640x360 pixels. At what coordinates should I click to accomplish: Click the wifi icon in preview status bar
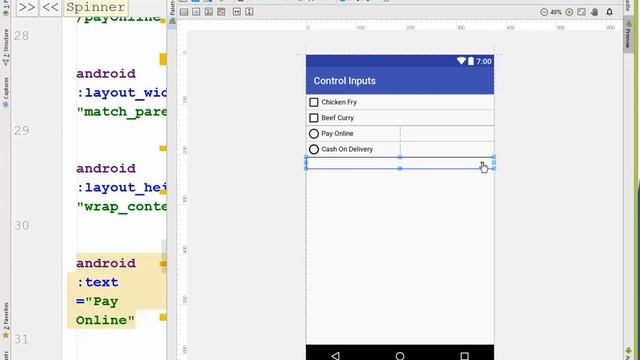click(461, 61)
